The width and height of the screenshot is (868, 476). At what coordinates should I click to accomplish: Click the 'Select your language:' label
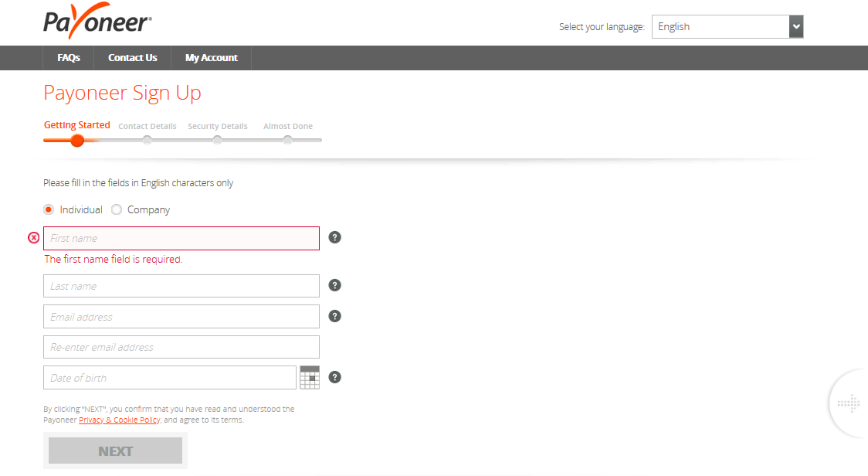tap(602, 26)
